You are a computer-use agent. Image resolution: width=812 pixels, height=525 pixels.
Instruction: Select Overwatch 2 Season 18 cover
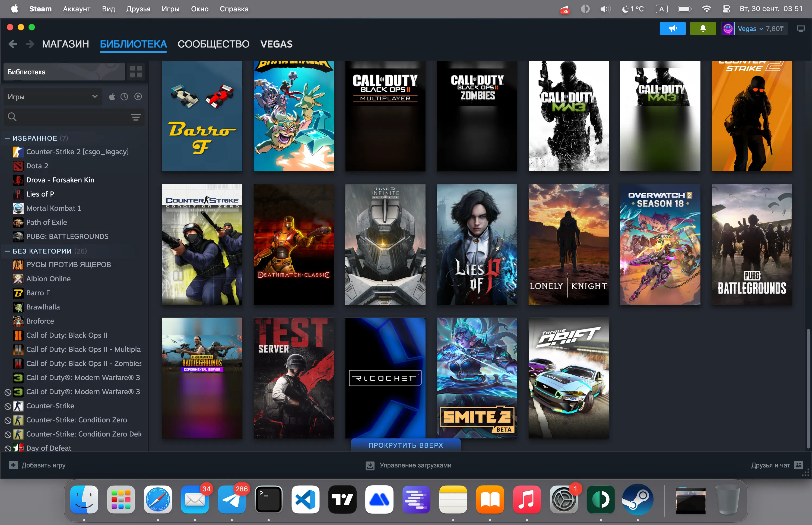(x=660, y=244)
